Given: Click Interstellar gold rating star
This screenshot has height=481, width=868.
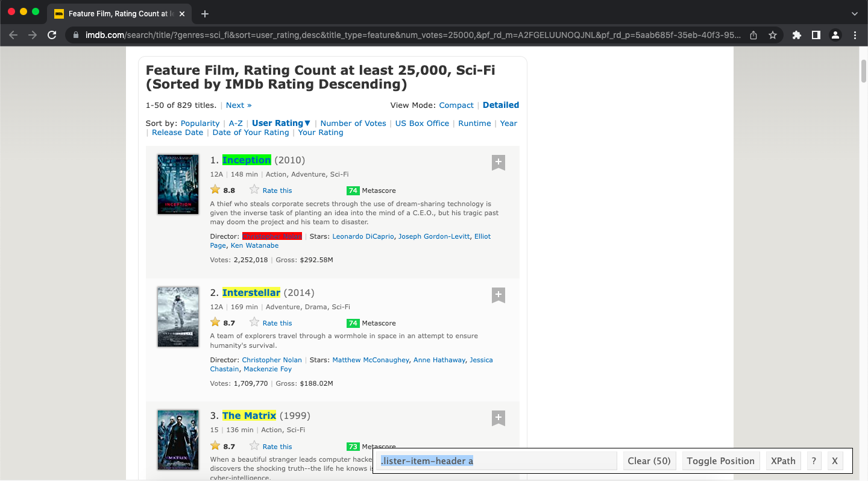Looking at the screenshot, I should (x=215, y=322).
